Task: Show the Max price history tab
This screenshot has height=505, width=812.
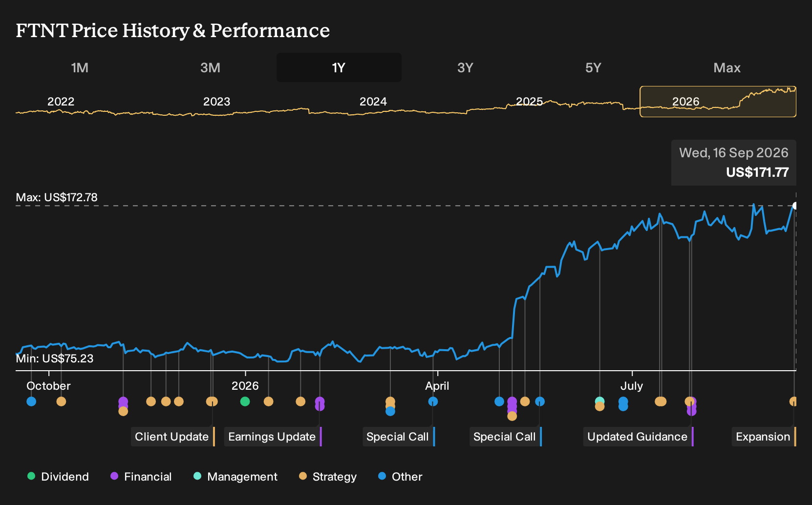Action: [x=727, y=67]
